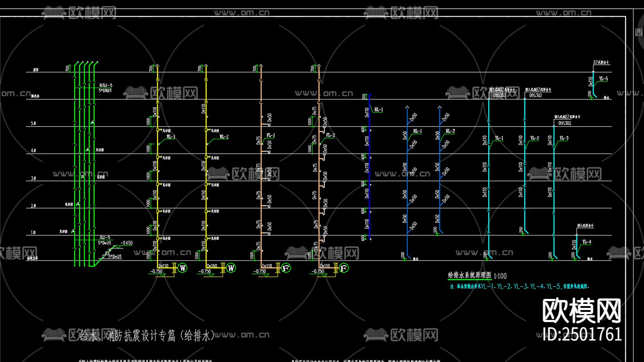The height and width of the screenshot is (362, 644).
Task: Click the FL-1 riser tag
Action: pos(271,134)
